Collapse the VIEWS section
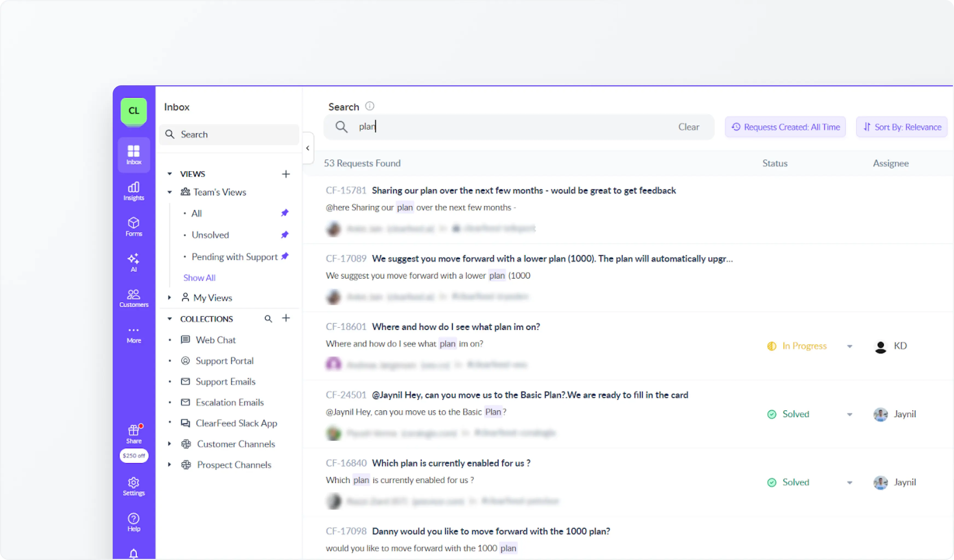The height and width of the screenshot is (560, 954). [x=170, y=174]
